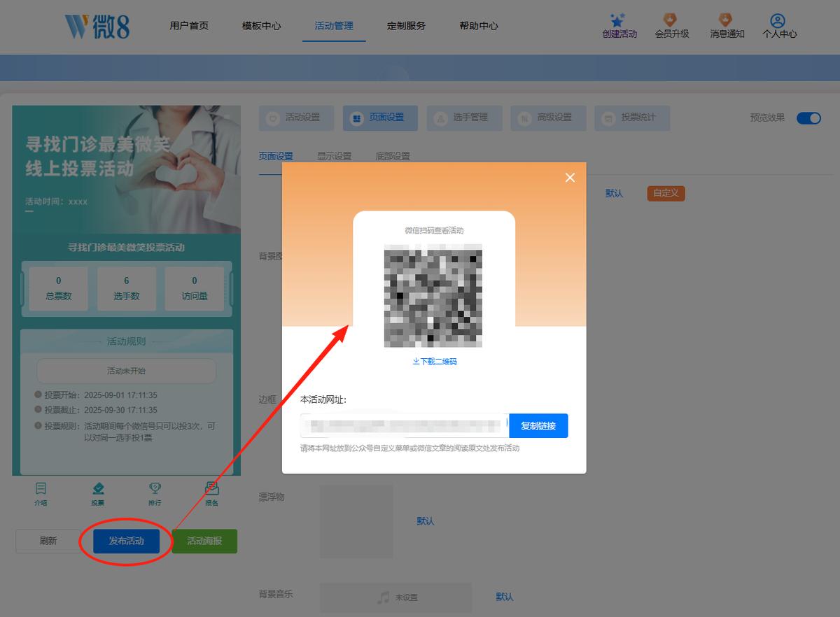Select 页面设置 sub-tab
This screenshot has height=617, width=840.
click(x=276, y=157)
